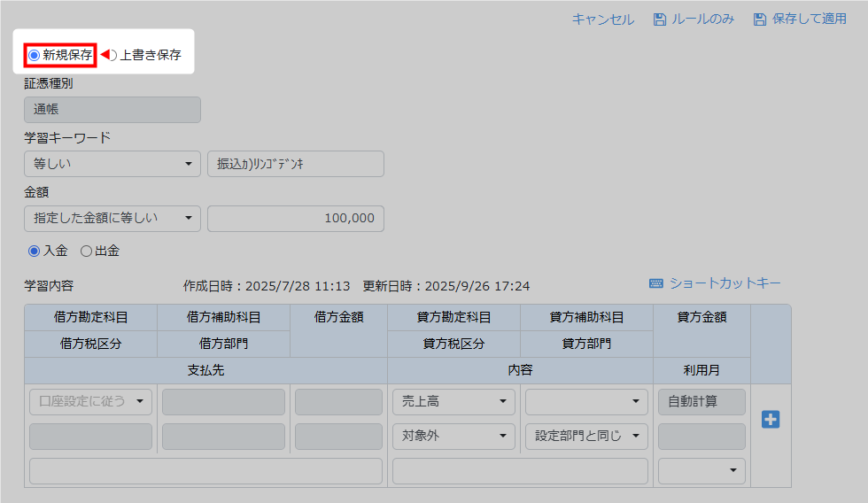868x503 pixels.
Task: Click the 内容 text input field
Action: 520,470
